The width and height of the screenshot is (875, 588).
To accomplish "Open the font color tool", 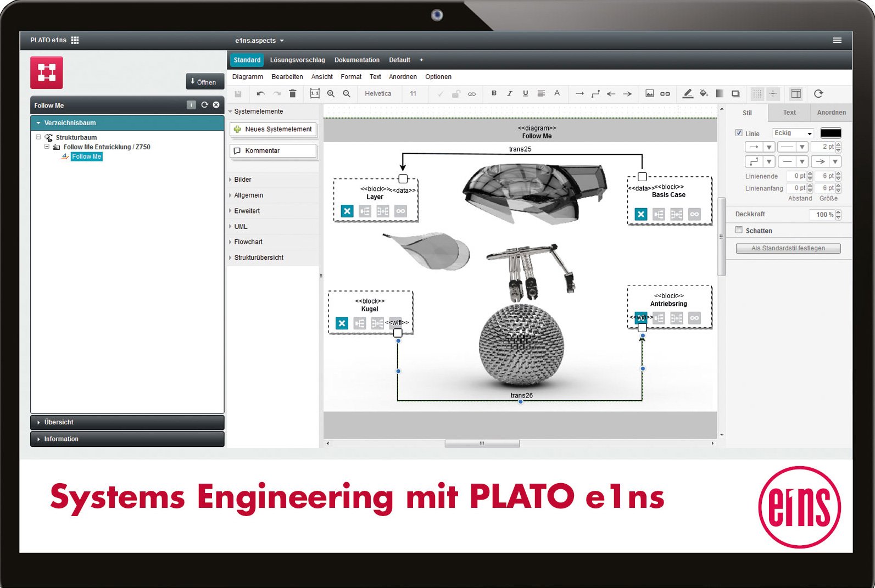I will pos(557,93).
